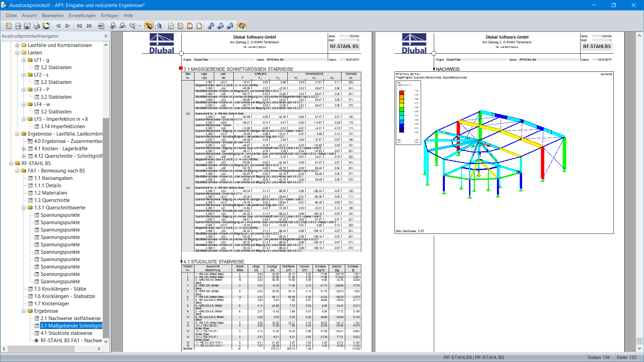
Task: Go to next page with right arrow
Action: point(67,26)
